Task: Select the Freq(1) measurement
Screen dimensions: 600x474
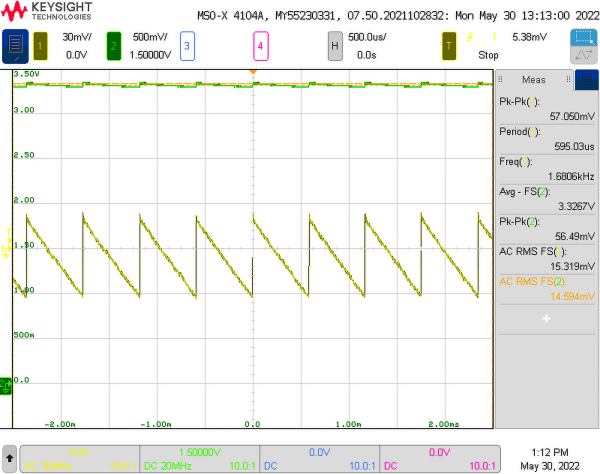Action: (546, 169)
